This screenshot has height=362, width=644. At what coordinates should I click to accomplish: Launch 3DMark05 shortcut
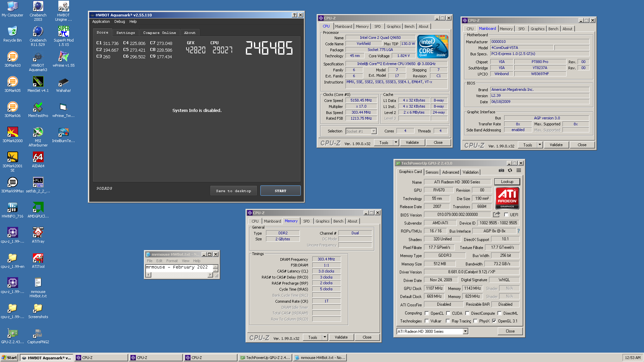coord(12,84)
